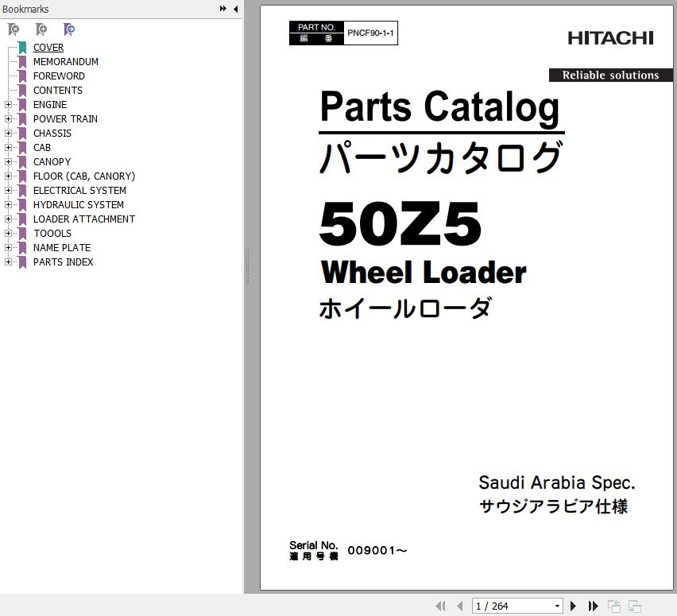Expand the ELECTRICAL SYSTEM bookmark
Screen dimensions: 677x616
pyautogui.click(x=8, y=190)
